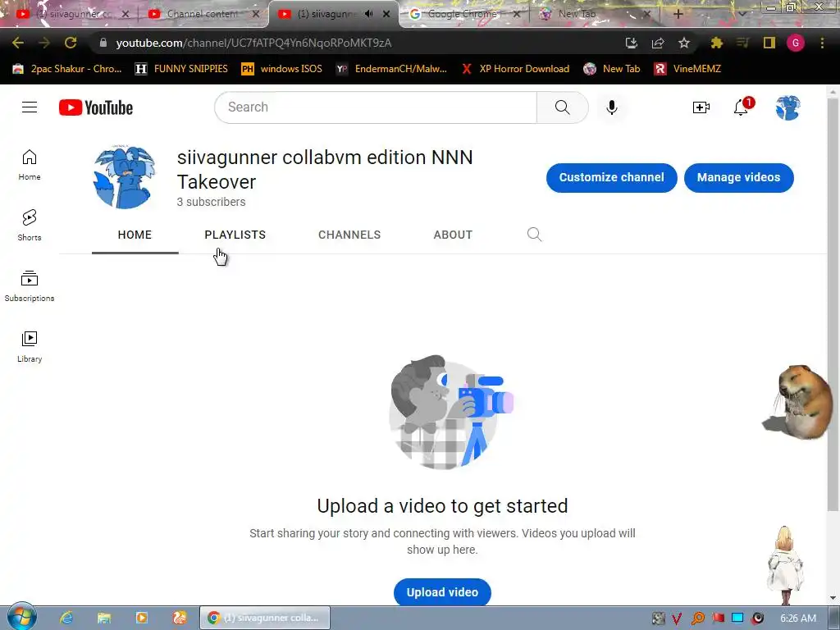The image size is (840, 630).
Task: Open Chrome three-dot menu
Action: tap(822, 43)
